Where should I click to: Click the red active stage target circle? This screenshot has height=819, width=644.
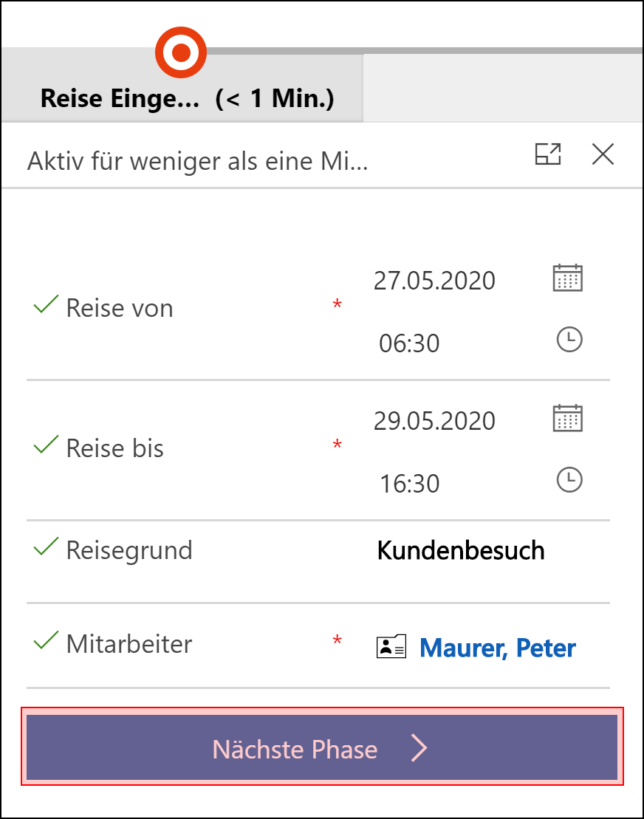pyautogui.click(x=181, y=52)
